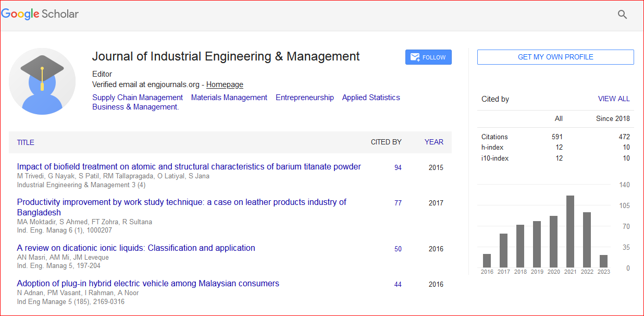Open the Entrepreneurship interest link
Viewport: 644px width, 316px height.
305,98
